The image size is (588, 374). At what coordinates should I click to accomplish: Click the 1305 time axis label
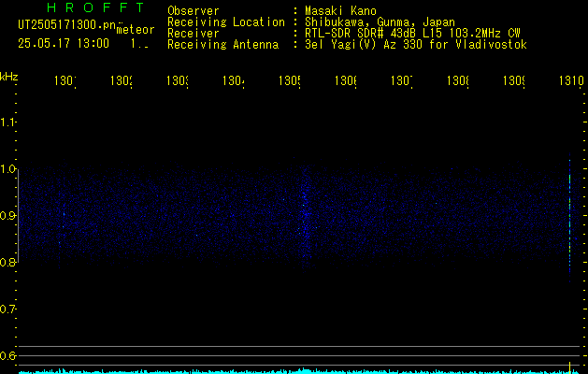290,81
